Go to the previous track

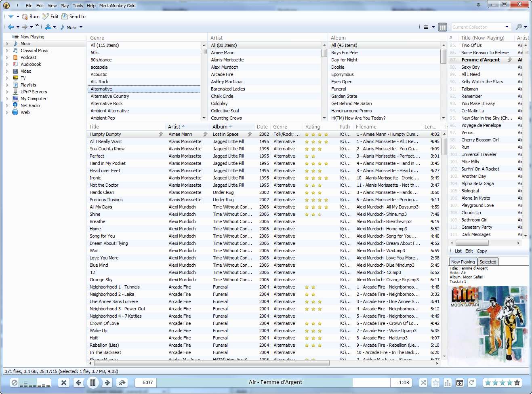click(x=78, y=383)
